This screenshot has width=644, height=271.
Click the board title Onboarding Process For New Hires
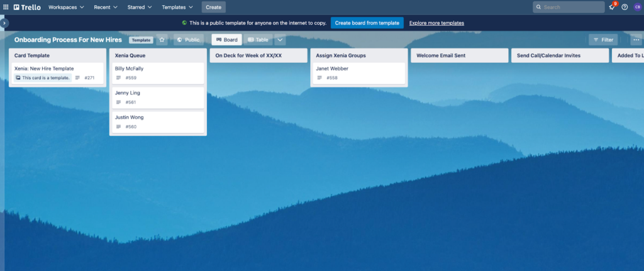[68, 40]
